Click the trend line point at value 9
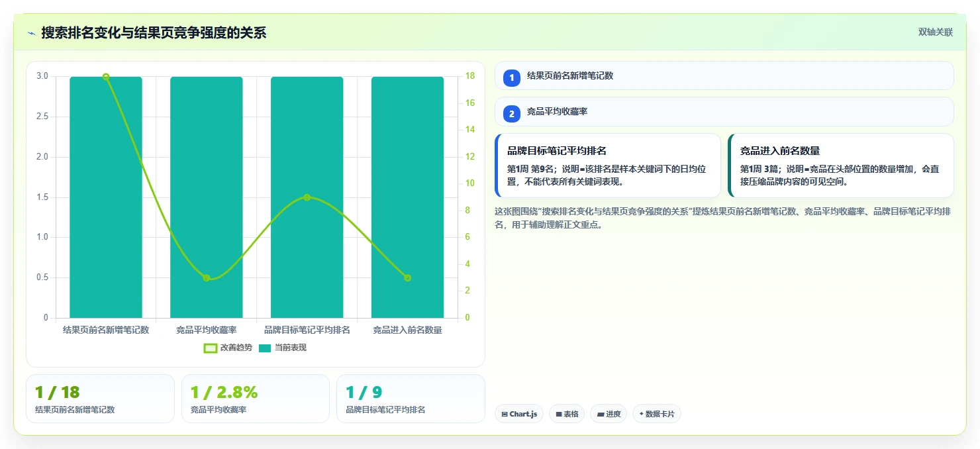 pos(307,197)
